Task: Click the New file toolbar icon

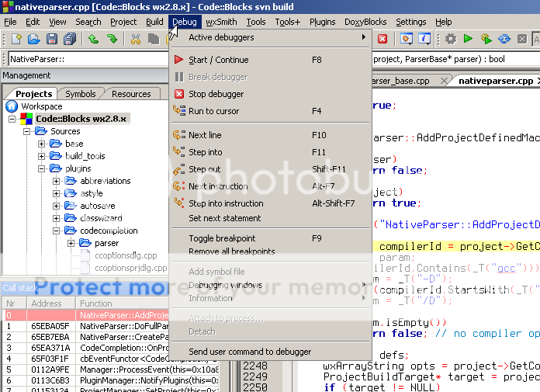Action: [16, 39]
